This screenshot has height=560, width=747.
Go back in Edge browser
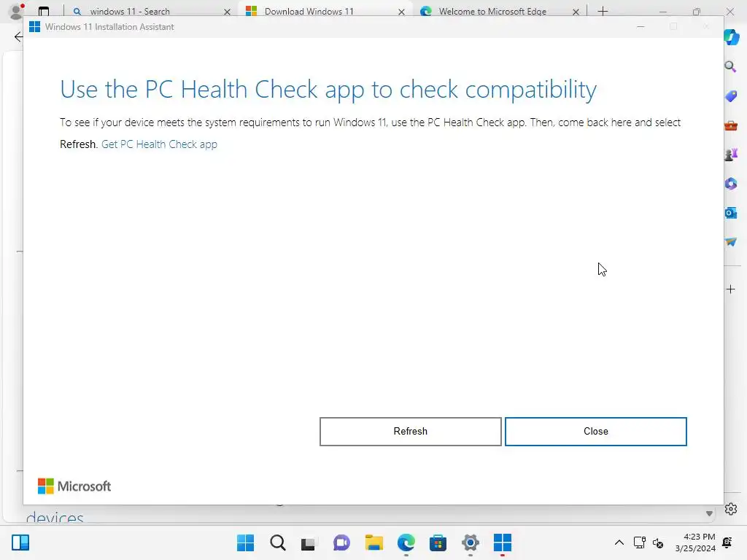pyautogui.click(x=18, y=36)
